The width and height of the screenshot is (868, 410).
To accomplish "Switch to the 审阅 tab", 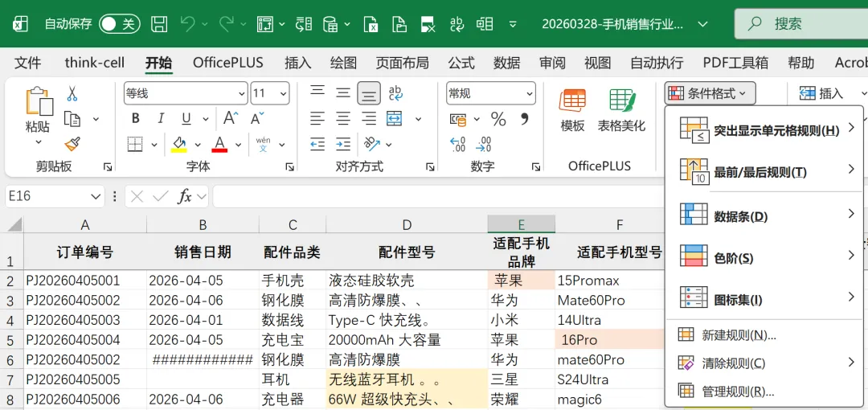I will 552,63.
